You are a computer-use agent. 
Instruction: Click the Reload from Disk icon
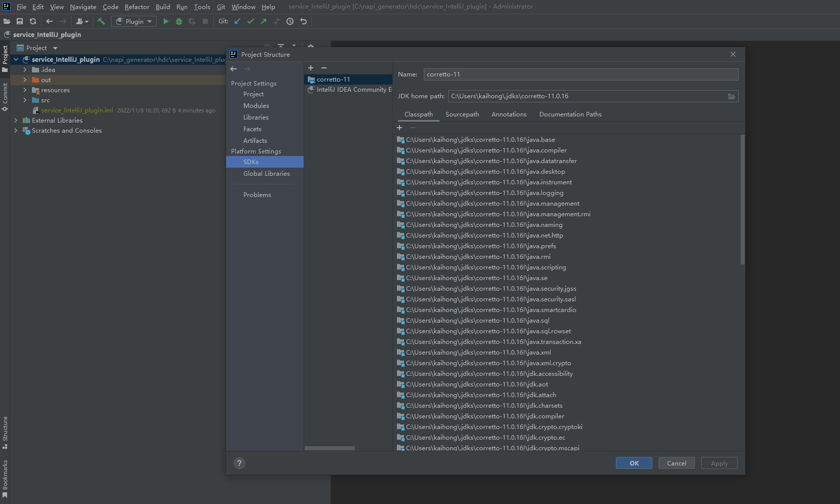(33, 21)
